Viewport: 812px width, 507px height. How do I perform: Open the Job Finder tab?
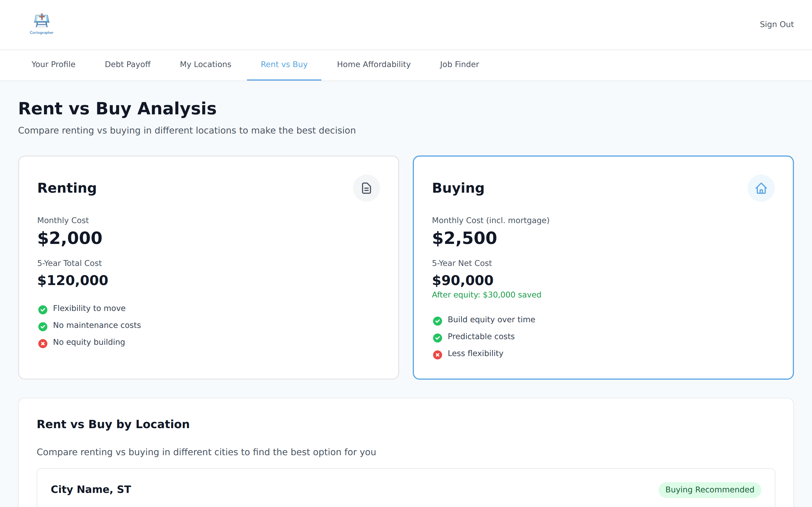click(459, 65)
